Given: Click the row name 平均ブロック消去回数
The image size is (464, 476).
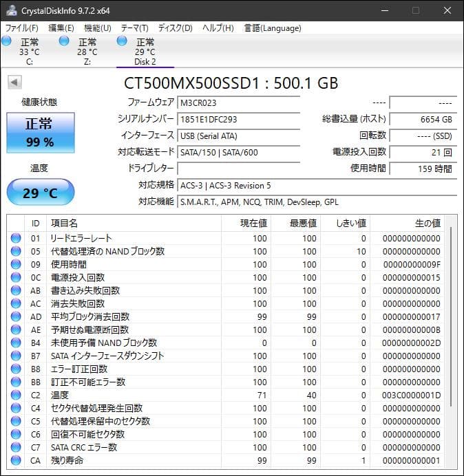Looking at the screenshot, I should click(x=90, y=316).
